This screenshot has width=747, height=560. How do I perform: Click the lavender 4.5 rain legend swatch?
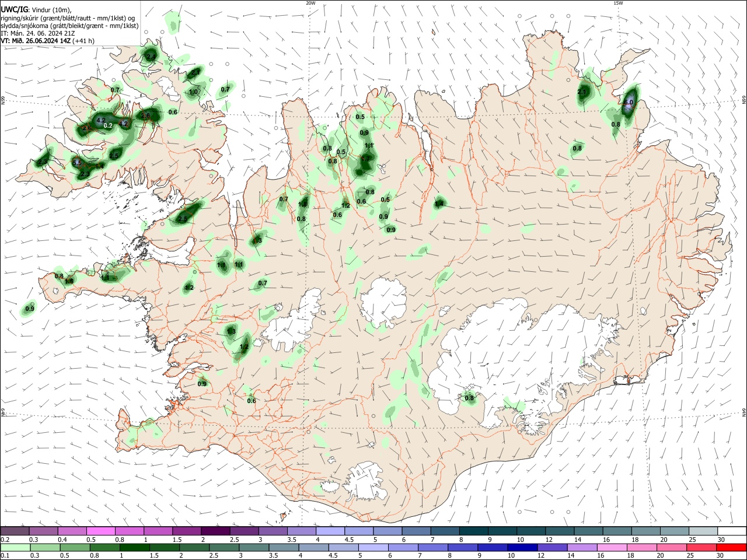point(344,548)
